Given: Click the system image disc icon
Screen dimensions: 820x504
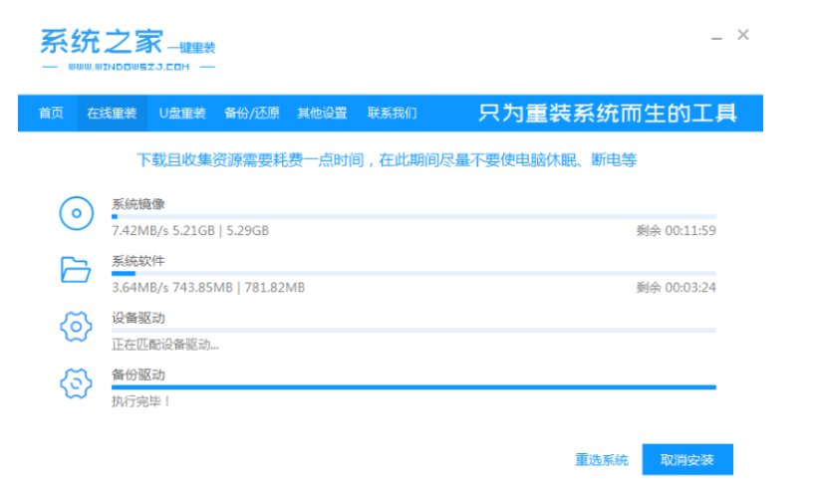Looking at the screenshot, I should [x=77, y=213].
